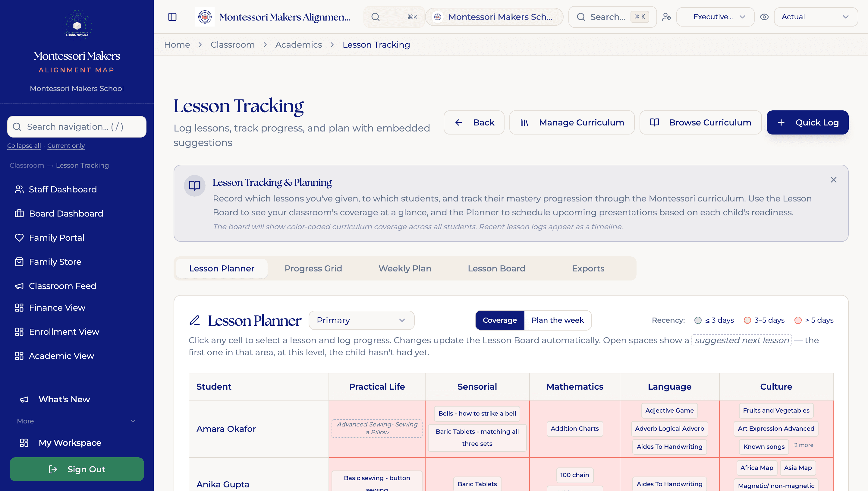Open Classroom Feed megaphone icon
868x491 pixels.
pyautogui.click(x=19, y=286)
